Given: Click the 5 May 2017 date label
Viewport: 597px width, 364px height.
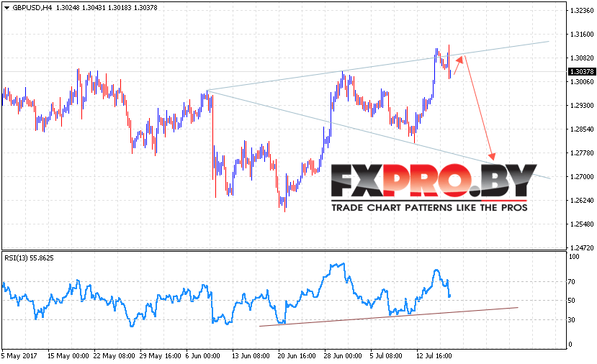Looking at the screenshot, I should 19,356.
